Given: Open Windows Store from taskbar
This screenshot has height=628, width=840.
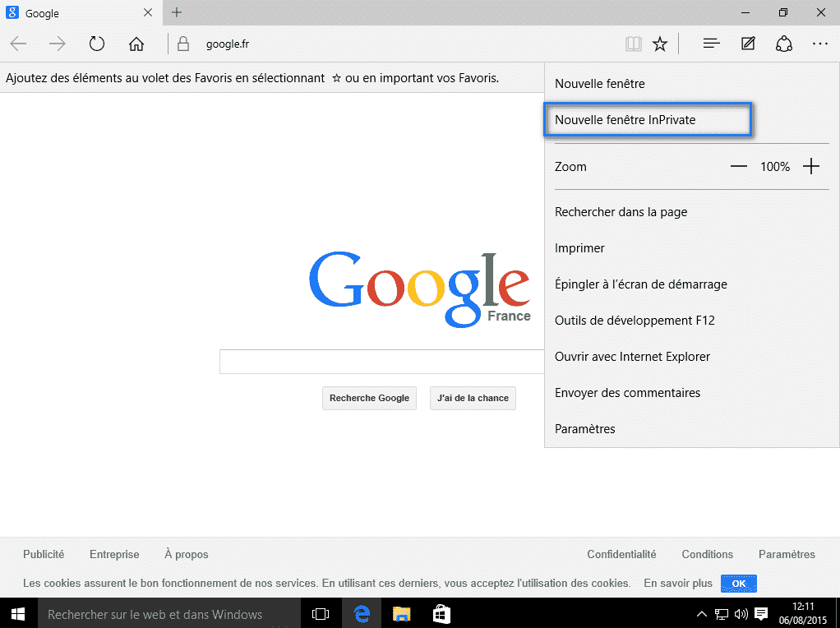Looking at the screenshot, I should 441,614.
